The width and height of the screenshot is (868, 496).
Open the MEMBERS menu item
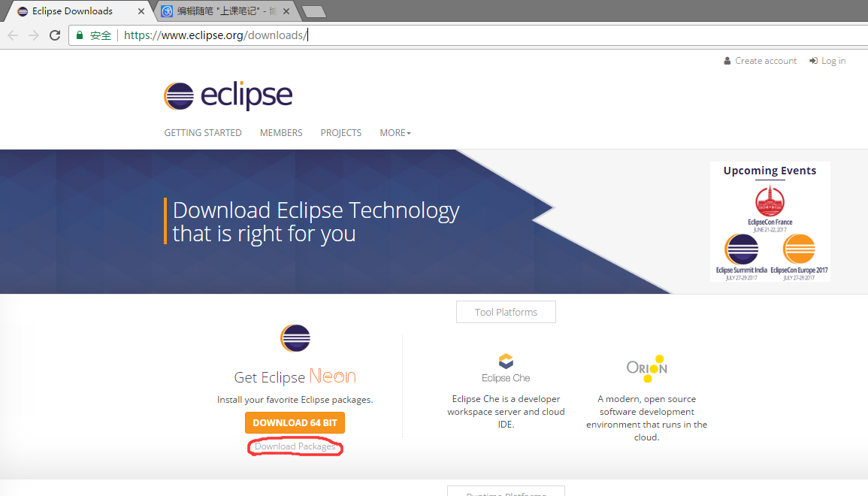[x=281, y=133]
